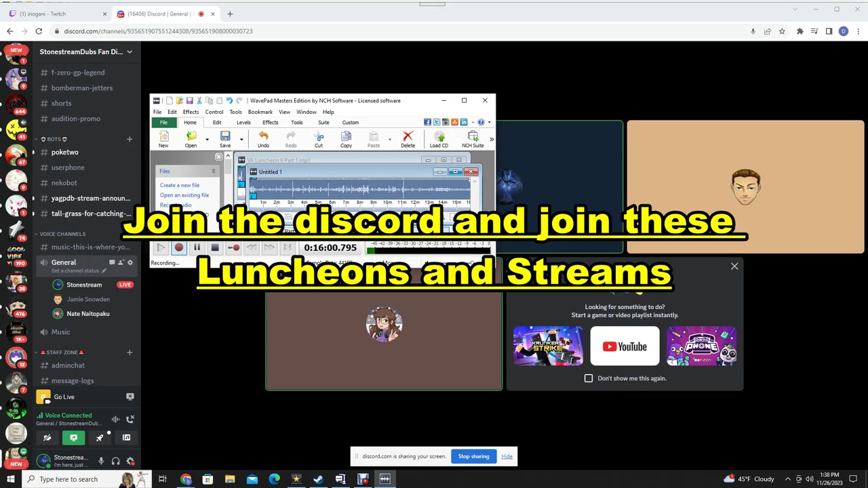The image size is (868, 488).
Task: Close the activity suggestions popup
Action: click(x=734, y=266)
